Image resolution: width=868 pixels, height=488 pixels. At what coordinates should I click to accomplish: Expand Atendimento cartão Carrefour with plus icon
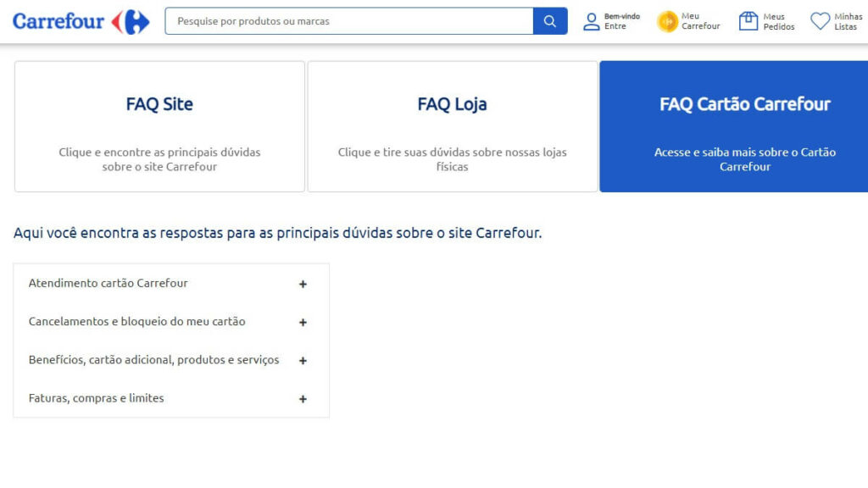[x=303, y=284]
